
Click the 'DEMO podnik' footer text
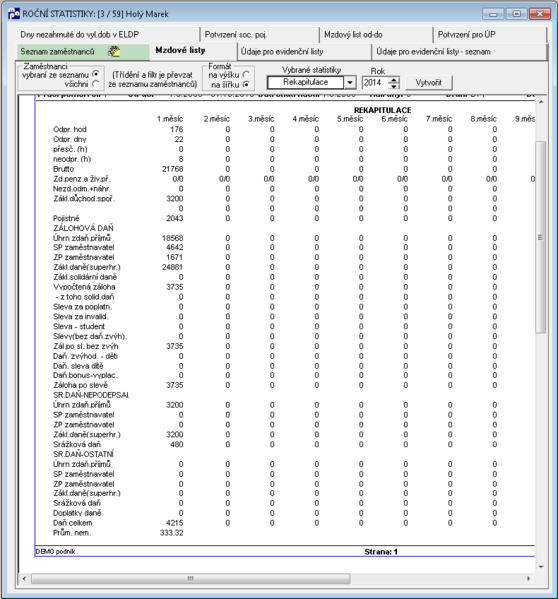tap(55, 552)
